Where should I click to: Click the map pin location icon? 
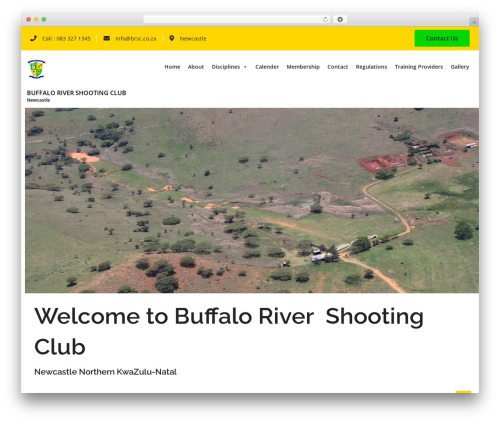pos(172,38)
